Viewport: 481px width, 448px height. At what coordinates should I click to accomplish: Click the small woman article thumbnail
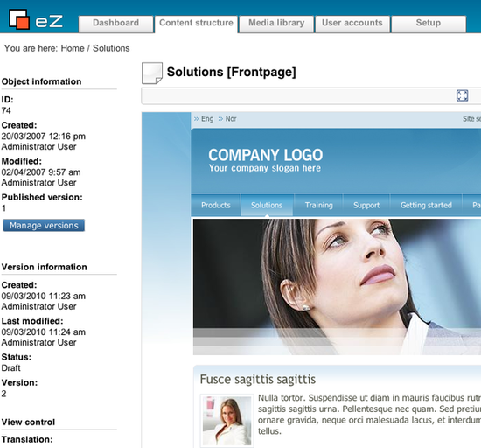227,421
